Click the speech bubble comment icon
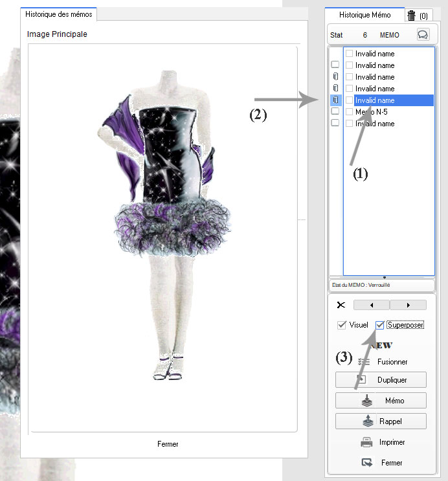 click(x=423, y=35)
